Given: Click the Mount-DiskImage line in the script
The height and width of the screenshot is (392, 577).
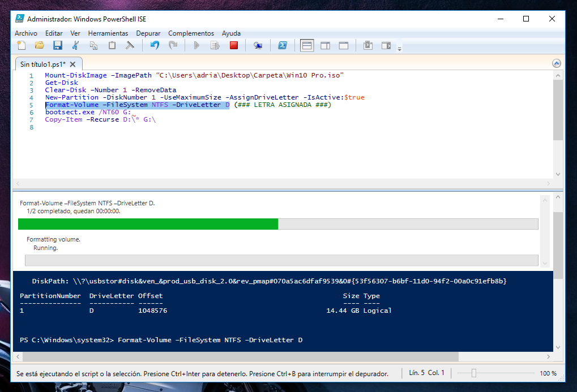Looking at the screenshot, I should point(194,75).
